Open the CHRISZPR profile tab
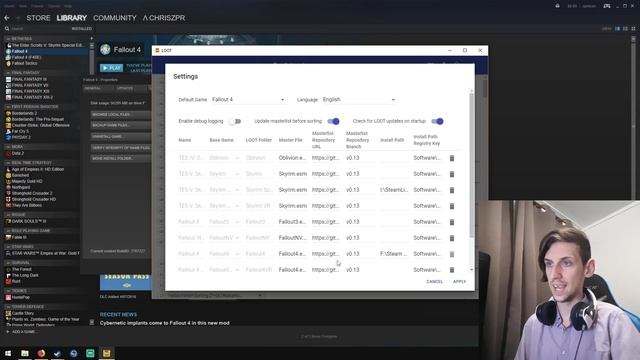The image size is (640, 360). [x=164, y=18]
